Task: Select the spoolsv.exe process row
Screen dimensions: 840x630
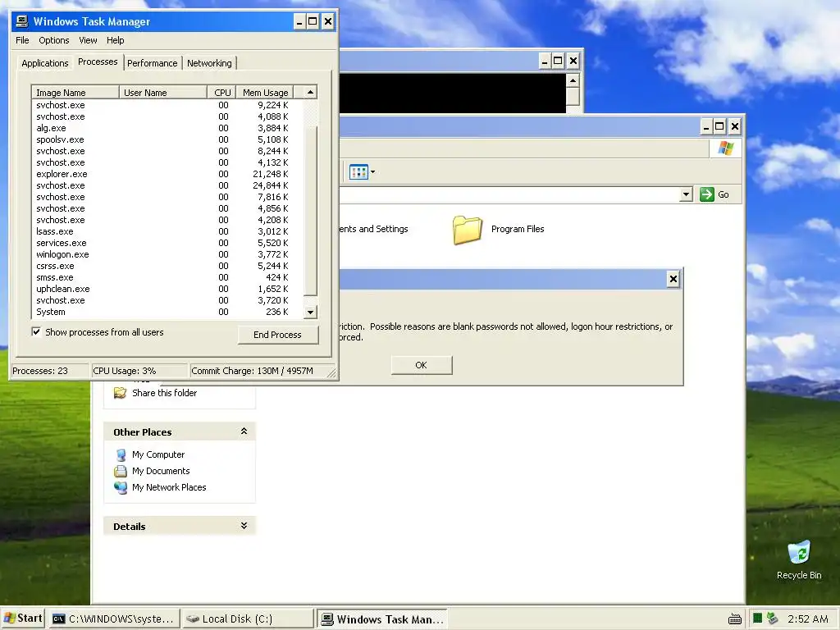Action: [167, 139]
